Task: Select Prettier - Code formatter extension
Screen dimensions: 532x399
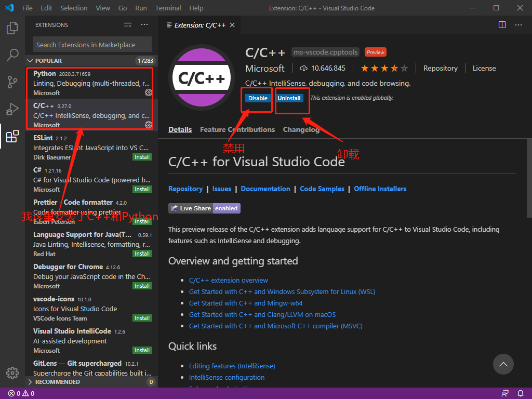Action: 91,212
